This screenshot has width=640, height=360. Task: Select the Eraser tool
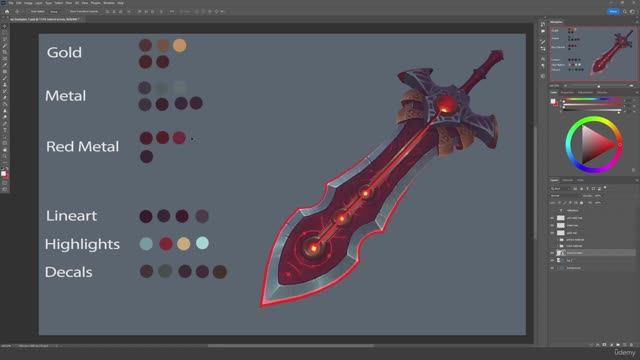tap(4, 98)
